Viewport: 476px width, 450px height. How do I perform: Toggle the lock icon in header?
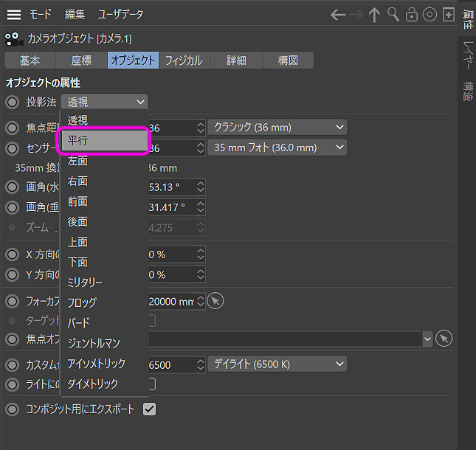click(412, 15)
